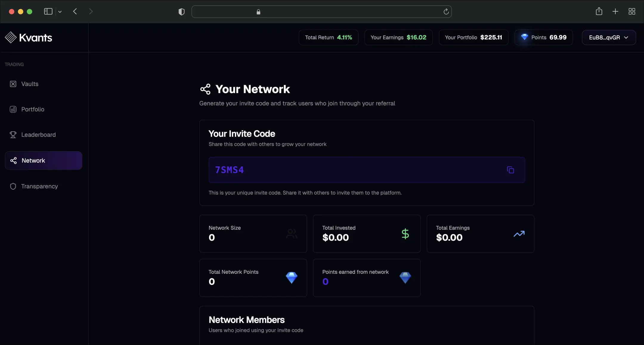Click the share icon beside Your Network
Viewport: 644px width, 345px height.
205,89
